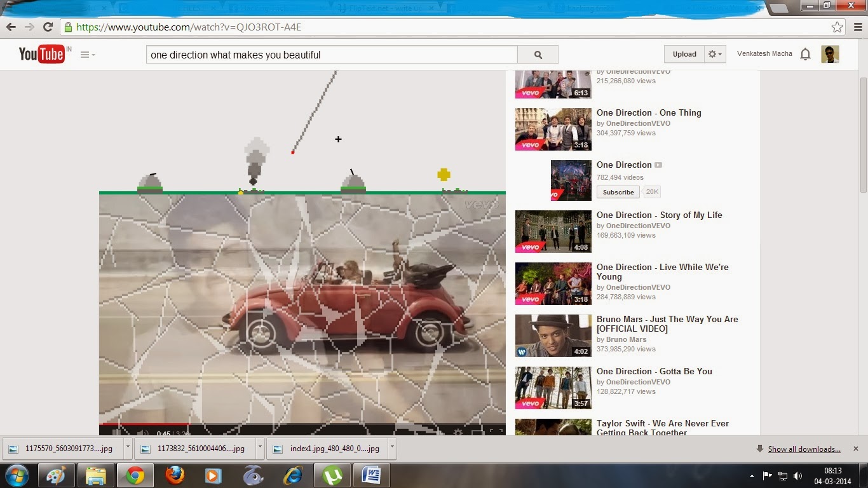Subscribe to the One Direction channel
The image size is (868, 488).
coord(618,192)
